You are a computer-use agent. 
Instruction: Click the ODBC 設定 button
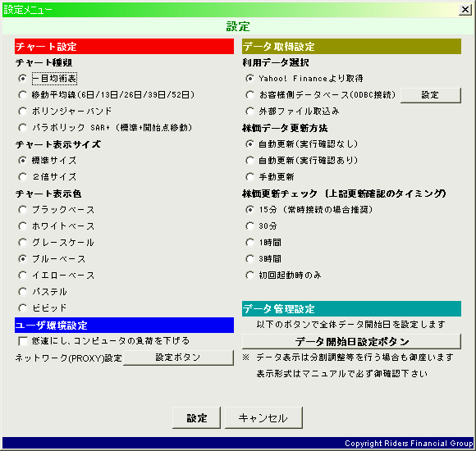431,95
